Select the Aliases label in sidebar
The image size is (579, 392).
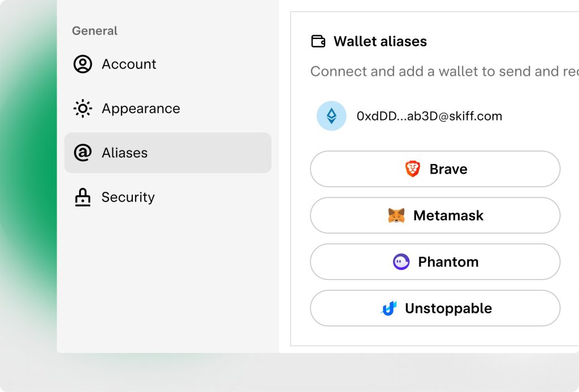point(124,153)
